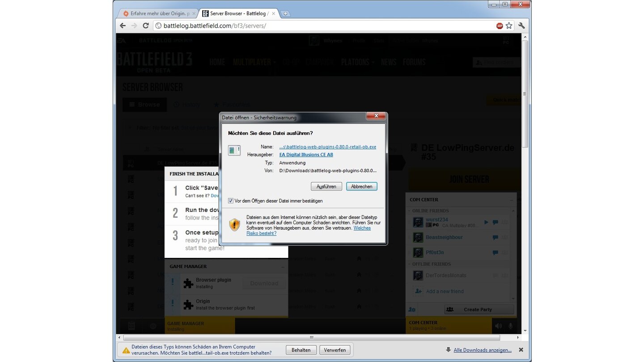Toggle the Com Center speaker sound icon
The height and width of the screenshot is (362, 644).
click(x=499, y=326)
